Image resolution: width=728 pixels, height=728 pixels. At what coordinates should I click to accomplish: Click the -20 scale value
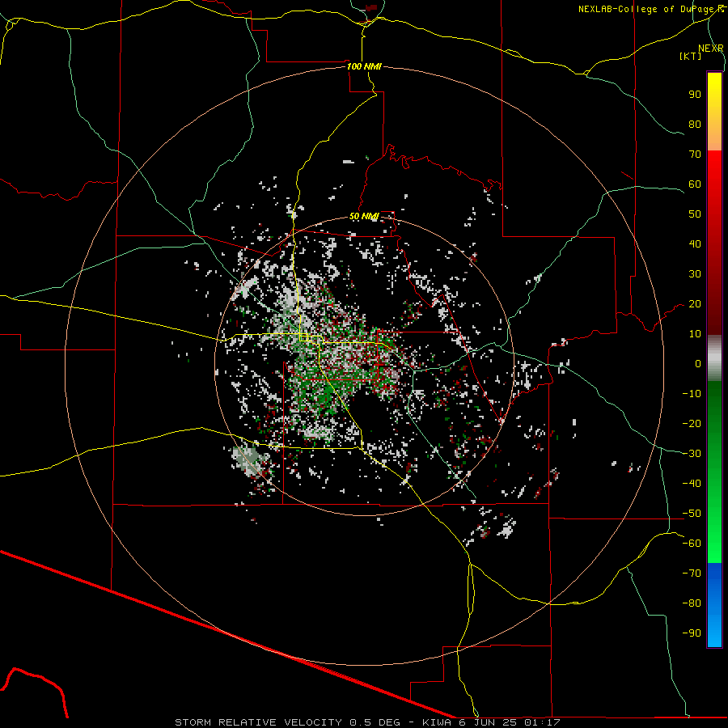click(692, 424)
